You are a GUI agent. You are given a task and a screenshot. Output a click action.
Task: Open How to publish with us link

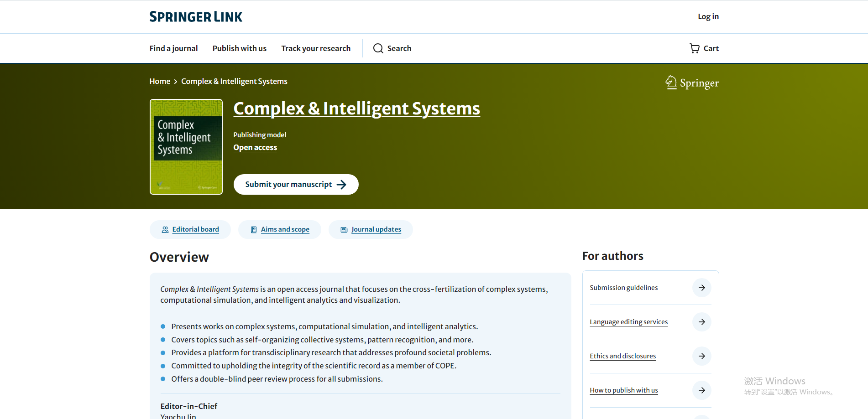click(624, 390)
